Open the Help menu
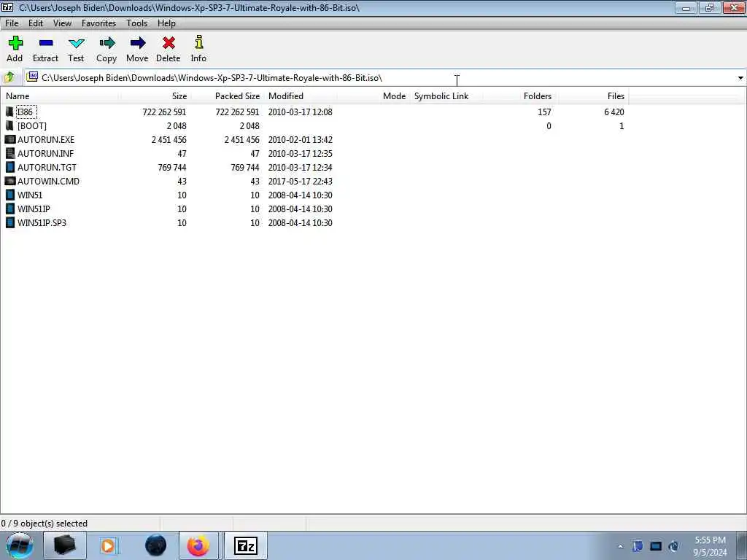Screen dimensions: 747x560 click(x=167, y=23)
